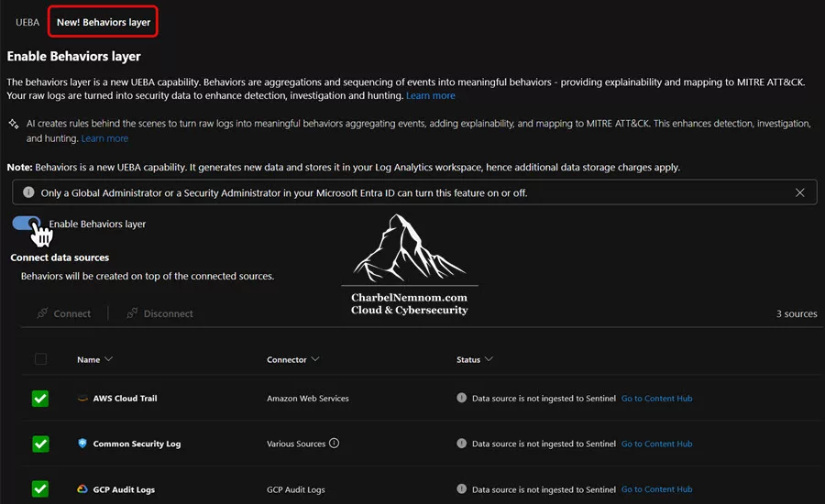Click the AWS logo icon
825x504 pixels.
point(82,399)
